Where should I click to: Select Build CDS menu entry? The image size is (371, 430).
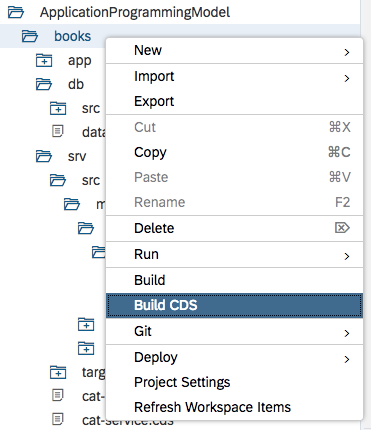coord(234,305)
